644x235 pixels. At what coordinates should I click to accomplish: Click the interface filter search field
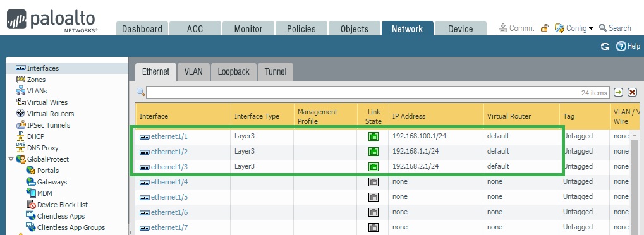tap(377, 92)
